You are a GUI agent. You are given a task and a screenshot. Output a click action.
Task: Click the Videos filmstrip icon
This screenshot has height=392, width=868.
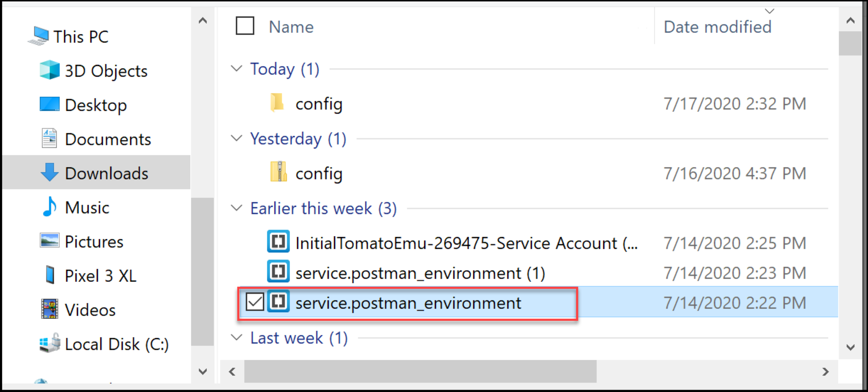tap(49, 309)
